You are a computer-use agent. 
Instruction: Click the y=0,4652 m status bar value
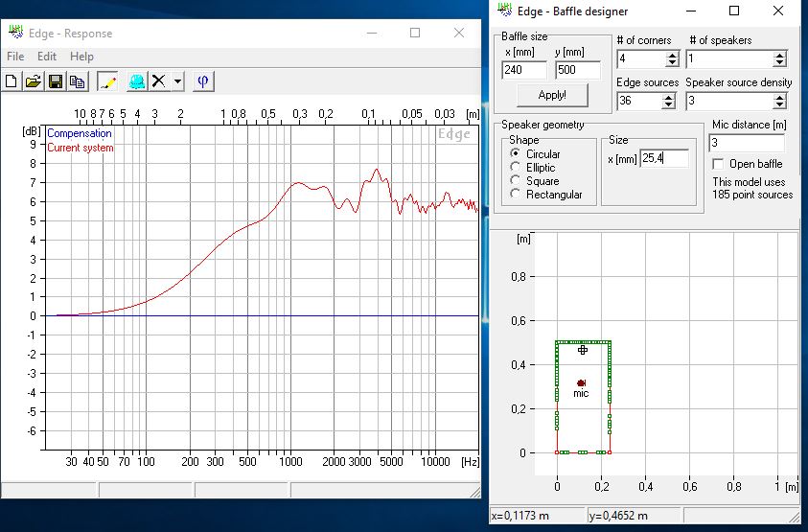[x=618, y=515]
